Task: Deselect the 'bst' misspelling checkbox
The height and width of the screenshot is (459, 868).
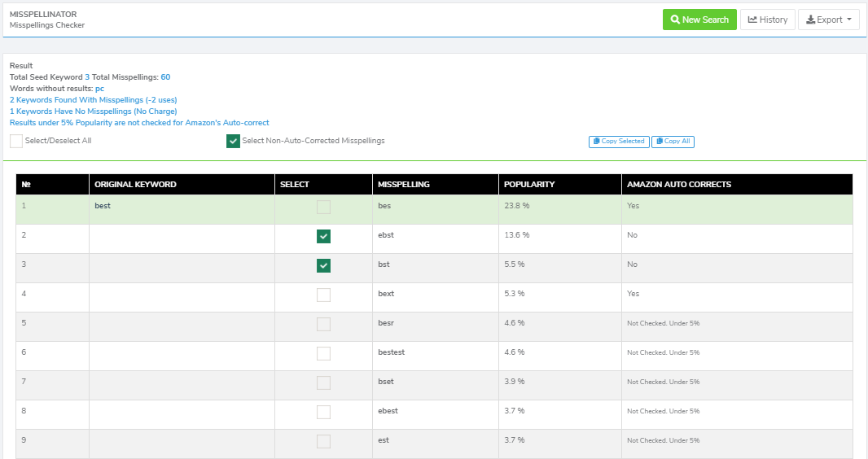Action: coord(323,265)
